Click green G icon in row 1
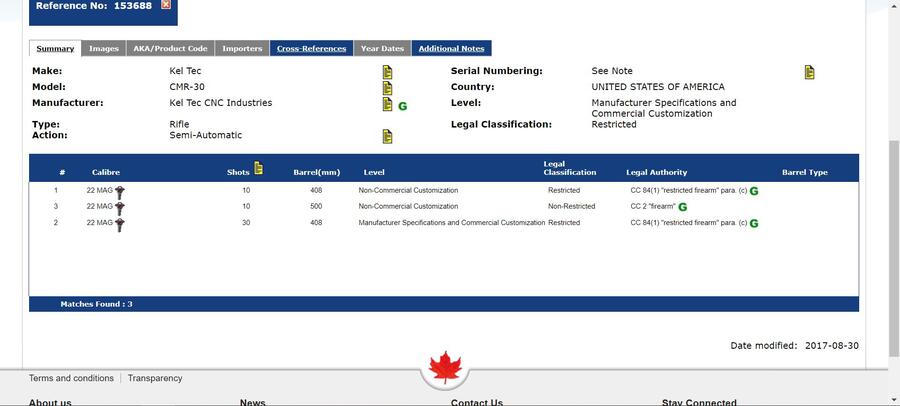 [754, 191]
